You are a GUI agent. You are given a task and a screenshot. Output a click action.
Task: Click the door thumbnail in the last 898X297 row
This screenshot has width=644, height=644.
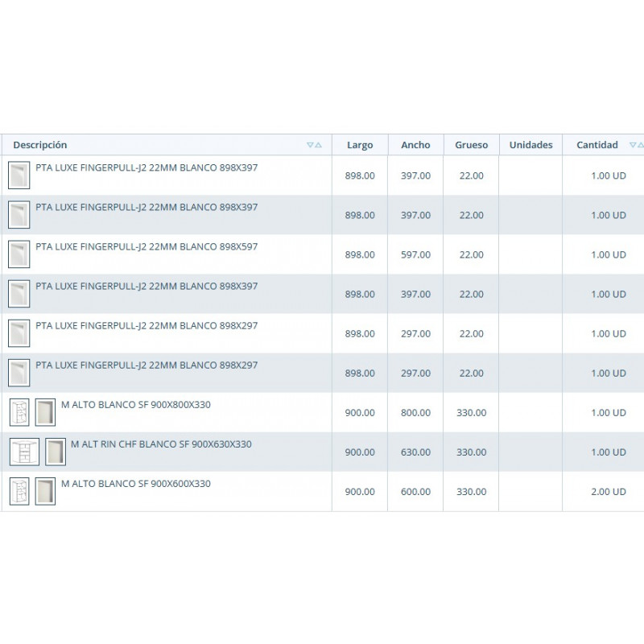tap(19, 373)
